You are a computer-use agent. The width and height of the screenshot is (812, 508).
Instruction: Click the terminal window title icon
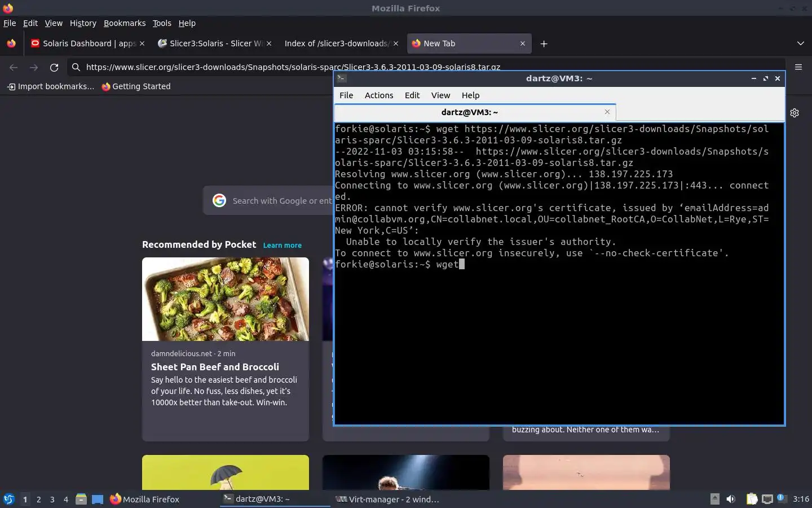click(341, 78)
